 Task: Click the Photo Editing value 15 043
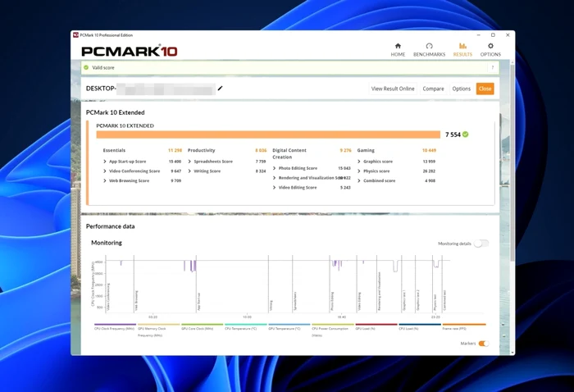pos(344,168)
